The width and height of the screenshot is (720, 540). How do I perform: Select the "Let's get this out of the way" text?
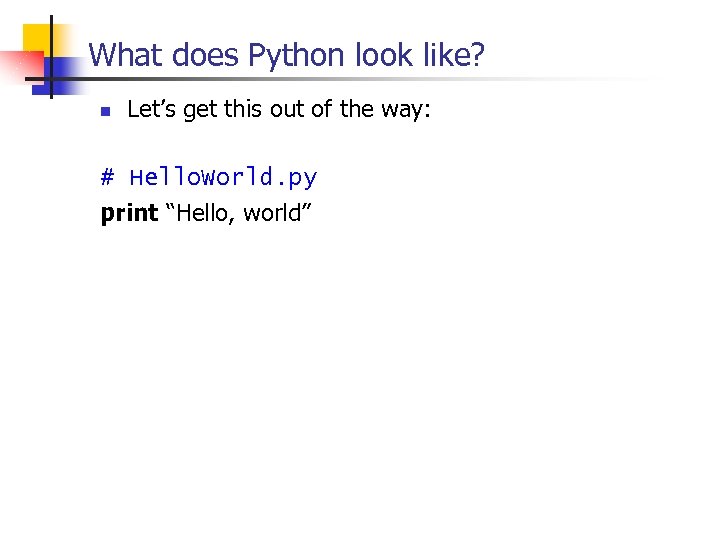[x=279, y=110]
